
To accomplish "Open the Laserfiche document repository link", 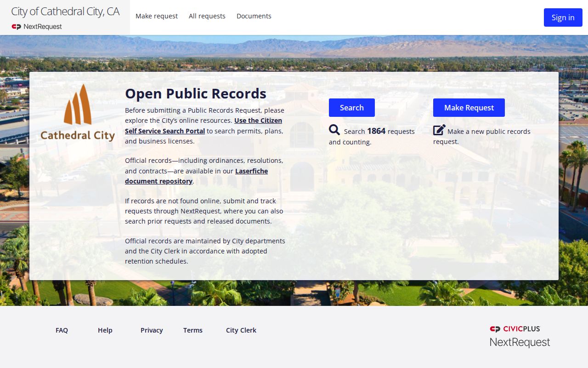I will [x=196, y=176].
